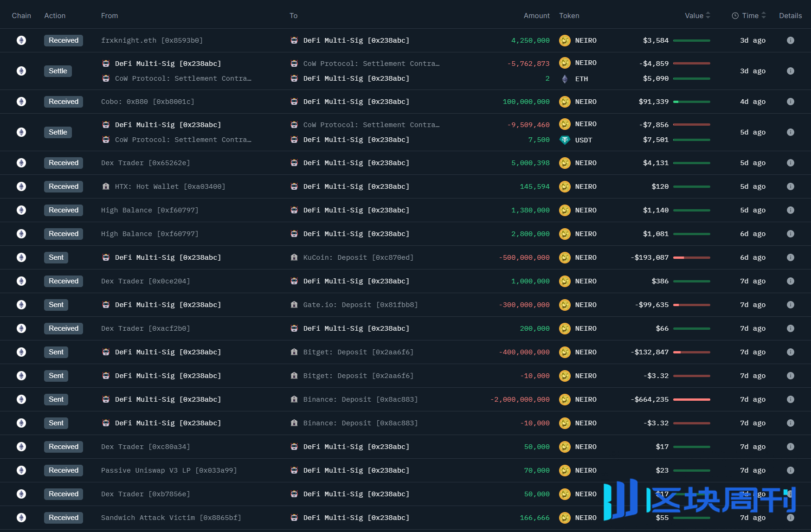Click the Token column header

pyautogui.click(x=569, y=16)
